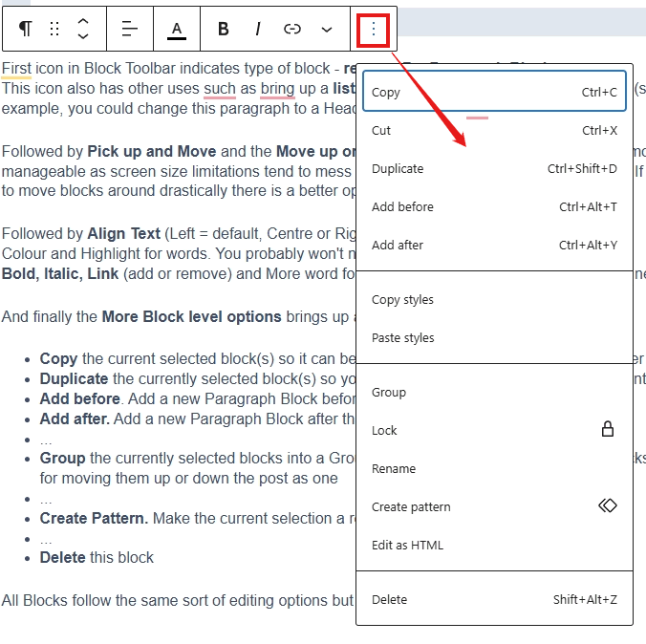Click the underlined word 'First' in paragraph

tap(16, 69)
